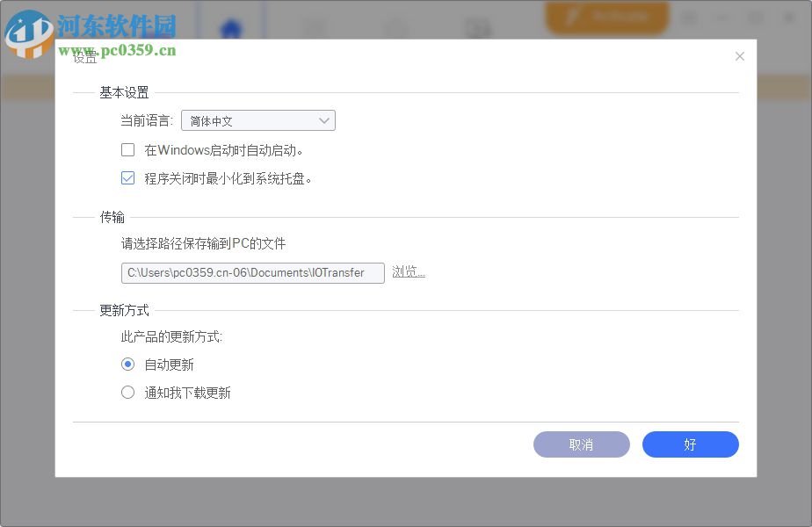
Task: Expand the 简体中文 combo box arrow
Action: click(324, 119)
